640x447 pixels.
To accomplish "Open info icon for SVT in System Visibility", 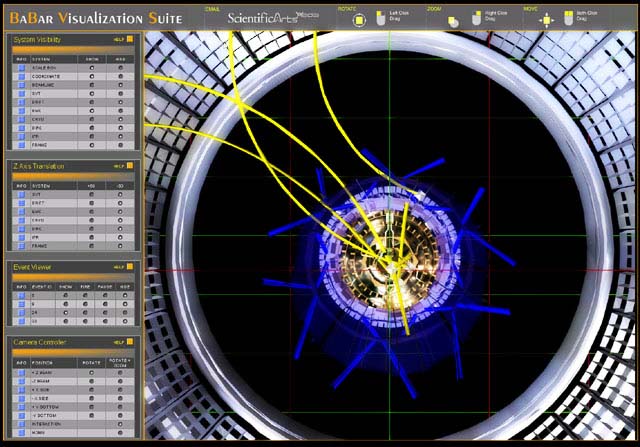I will 21,93.
